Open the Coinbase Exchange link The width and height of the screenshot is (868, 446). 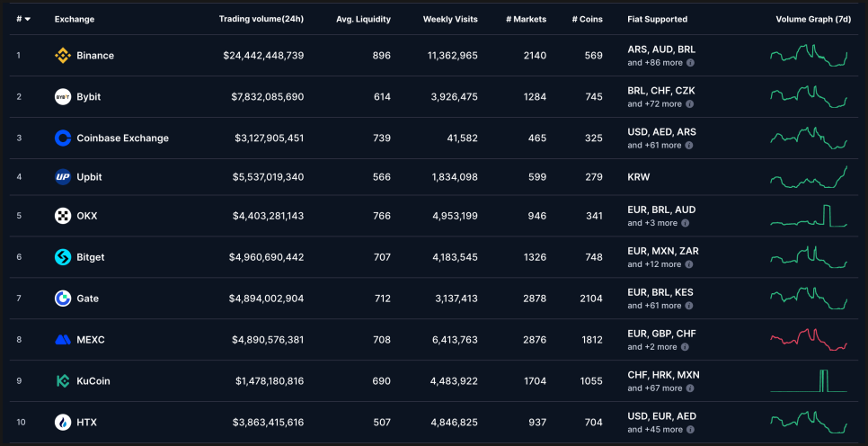pos(122,138)
